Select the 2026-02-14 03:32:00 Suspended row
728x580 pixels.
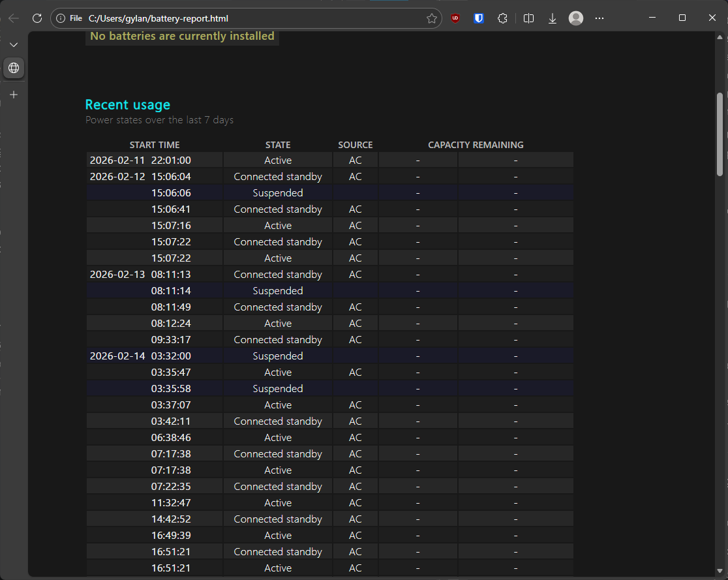coord(277,356)
